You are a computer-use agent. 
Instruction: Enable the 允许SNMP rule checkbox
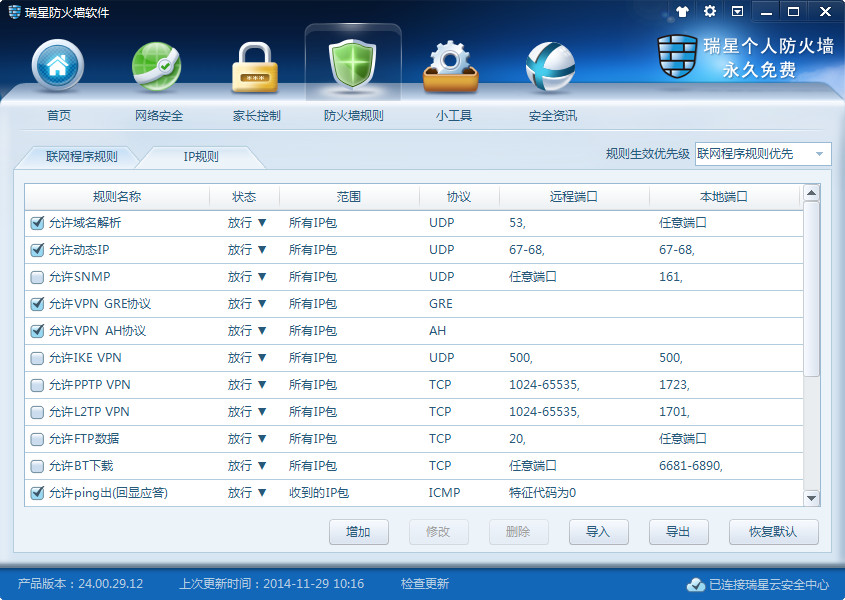click(37, 277)
